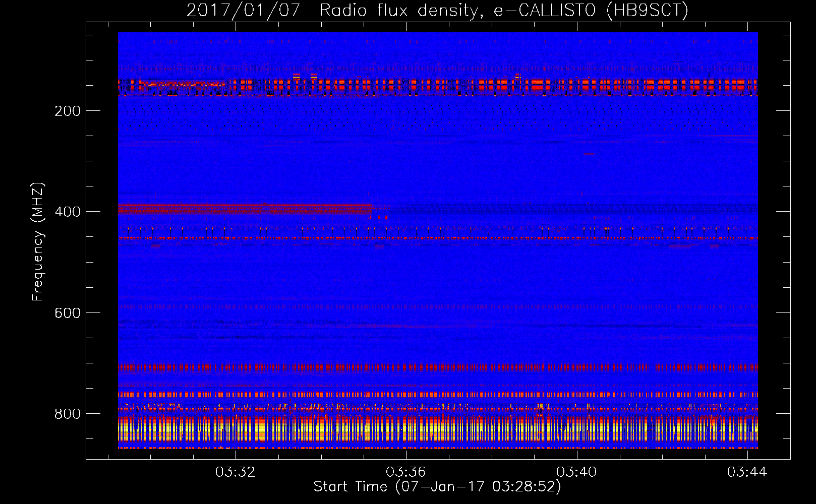This screenshot has height=504, width=816.
Task: Click the 200 frequency tick label
Action: coord(68,111)
